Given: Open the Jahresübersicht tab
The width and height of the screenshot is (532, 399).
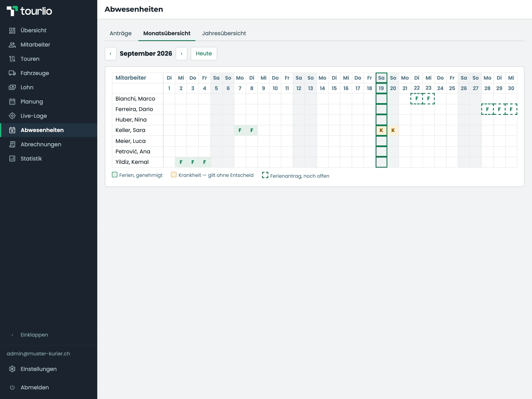Looking at the screenshot, I should pyautogui.click(x=224, y=33).
